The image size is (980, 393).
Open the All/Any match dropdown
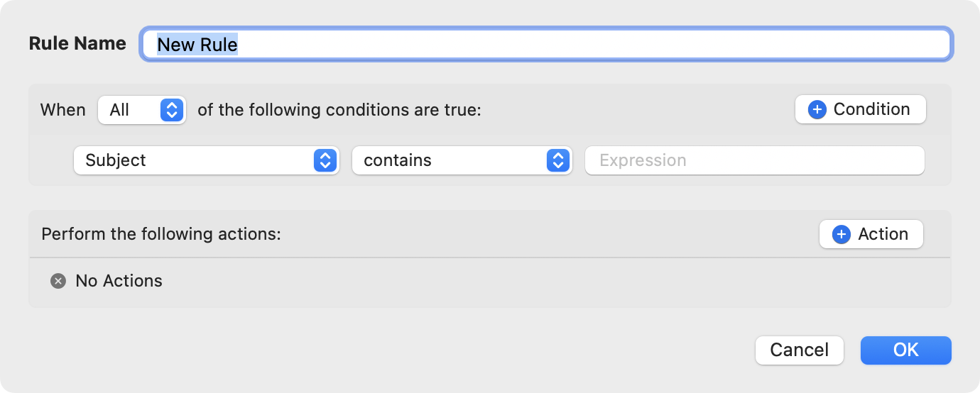(x=141, y=110)
